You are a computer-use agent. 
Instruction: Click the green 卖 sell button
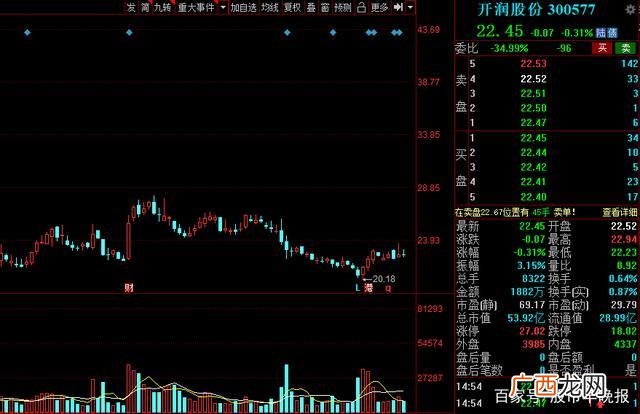pyautogui.click(x=626, y=48)
